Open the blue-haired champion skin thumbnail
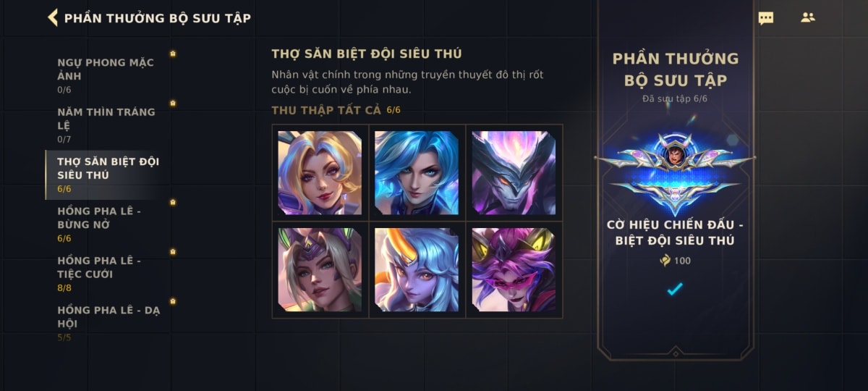Viewport: 868px width, 391px height. coord(417,173)
